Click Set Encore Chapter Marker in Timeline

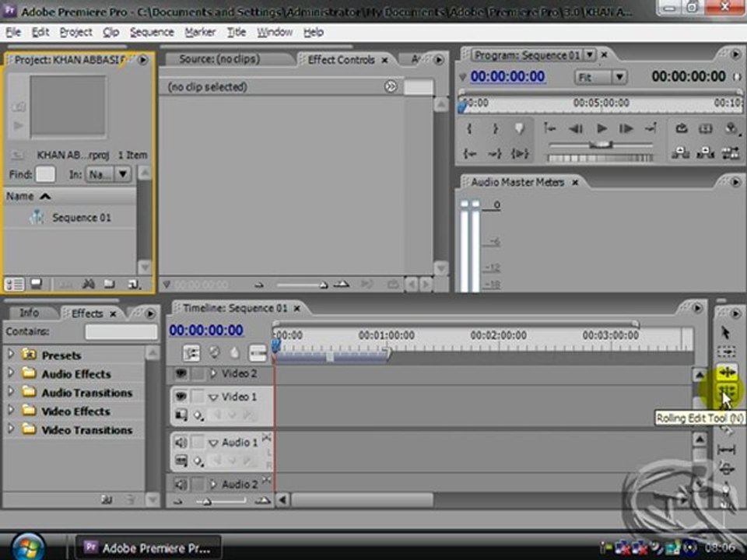[x=214, y=353]
